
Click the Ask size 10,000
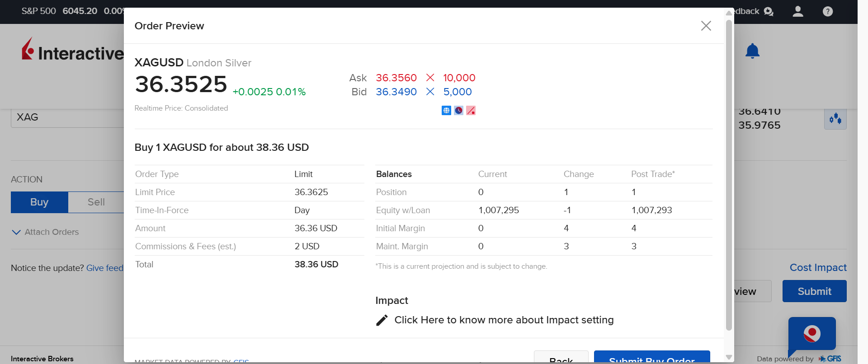coord(459,78)
